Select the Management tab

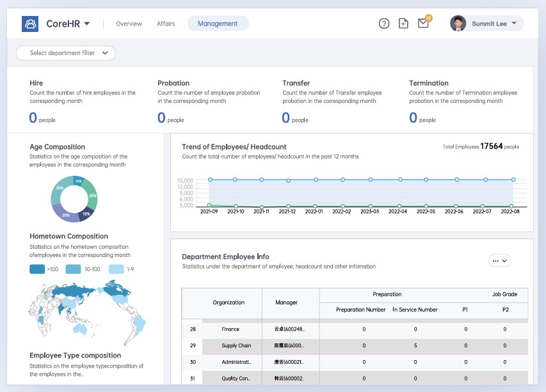pos(218,24)
